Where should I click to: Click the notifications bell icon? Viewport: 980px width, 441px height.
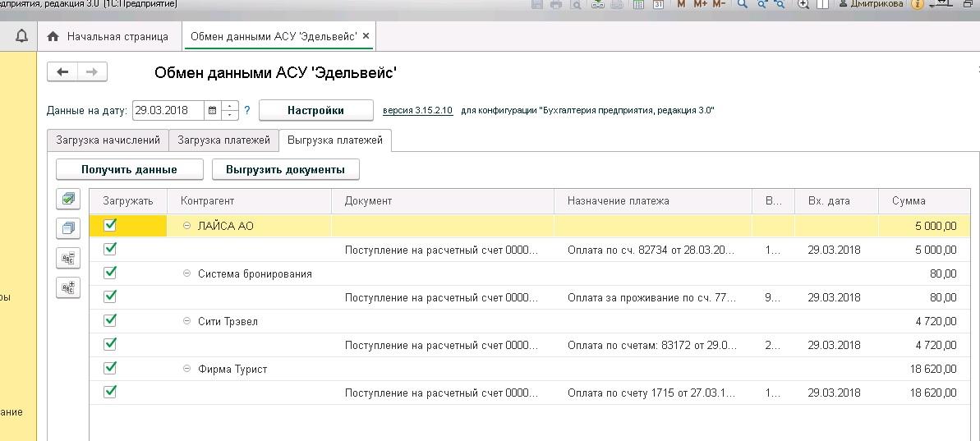21,36
